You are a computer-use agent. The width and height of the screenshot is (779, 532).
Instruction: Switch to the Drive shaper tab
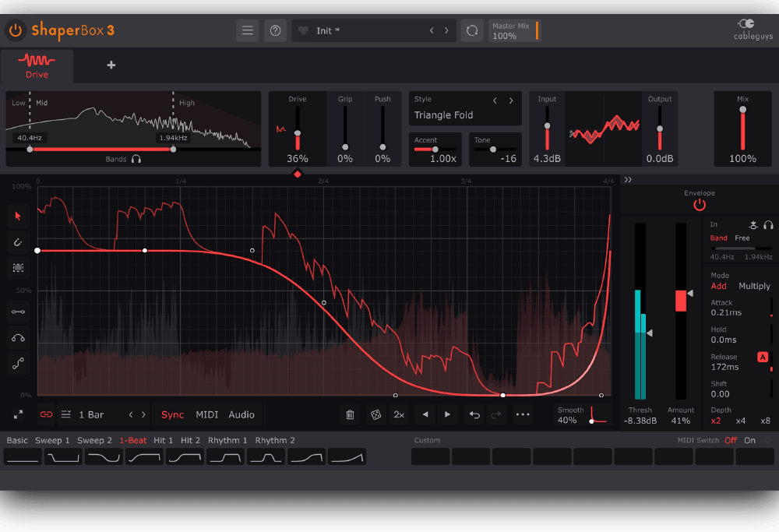(x=37, y=66)
